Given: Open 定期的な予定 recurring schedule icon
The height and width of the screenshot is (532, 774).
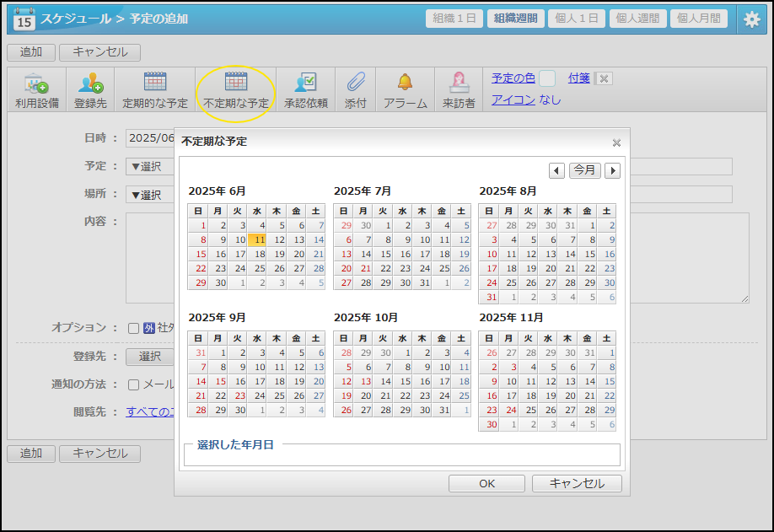Looking at the screenshot, I should [x=155, y=90].
